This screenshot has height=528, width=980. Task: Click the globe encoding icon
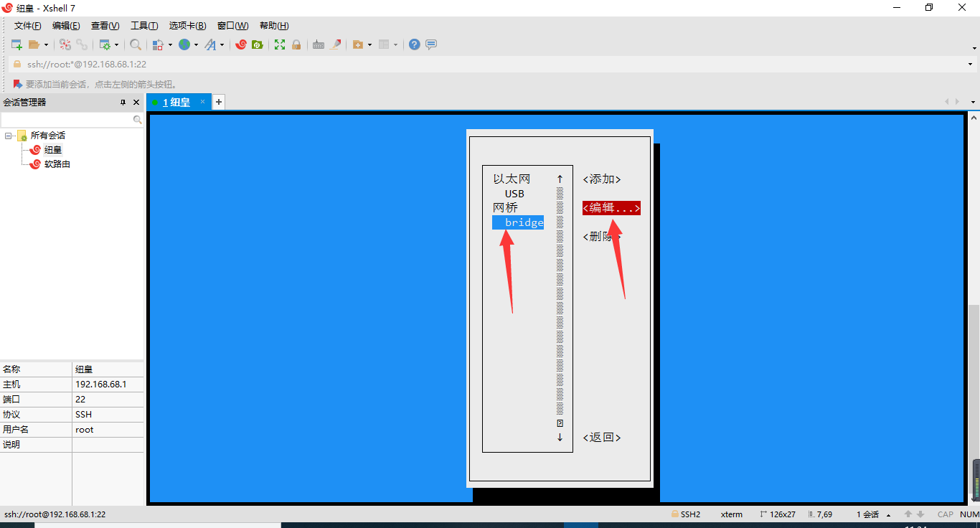pos(184,44)
